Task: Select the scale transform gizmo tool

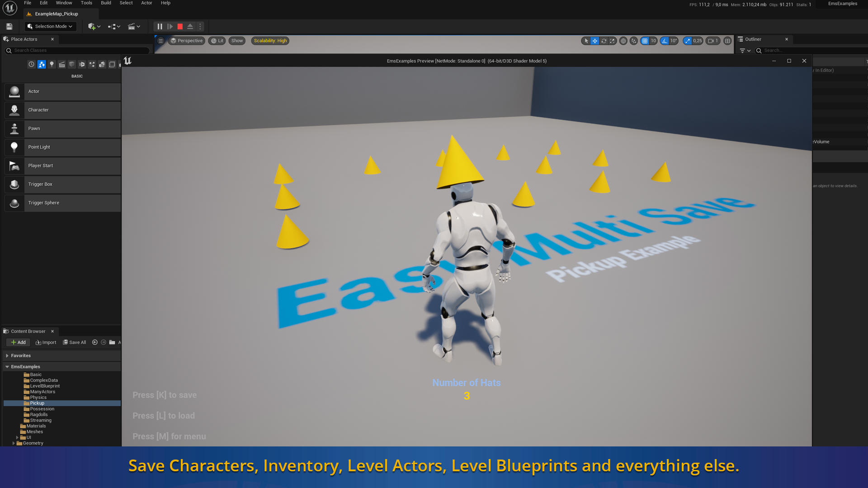Action: coord(612,41)
